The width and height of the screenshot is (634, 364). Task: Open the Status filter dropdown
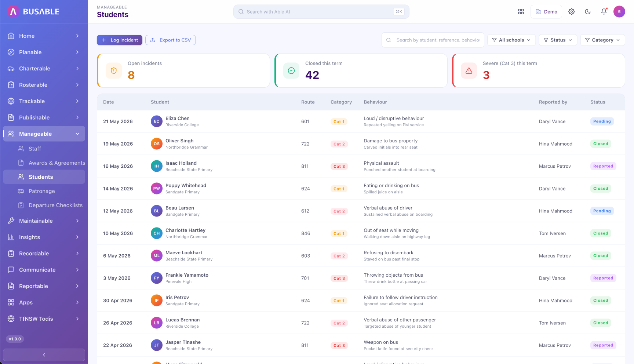click(x=558, y=40)
